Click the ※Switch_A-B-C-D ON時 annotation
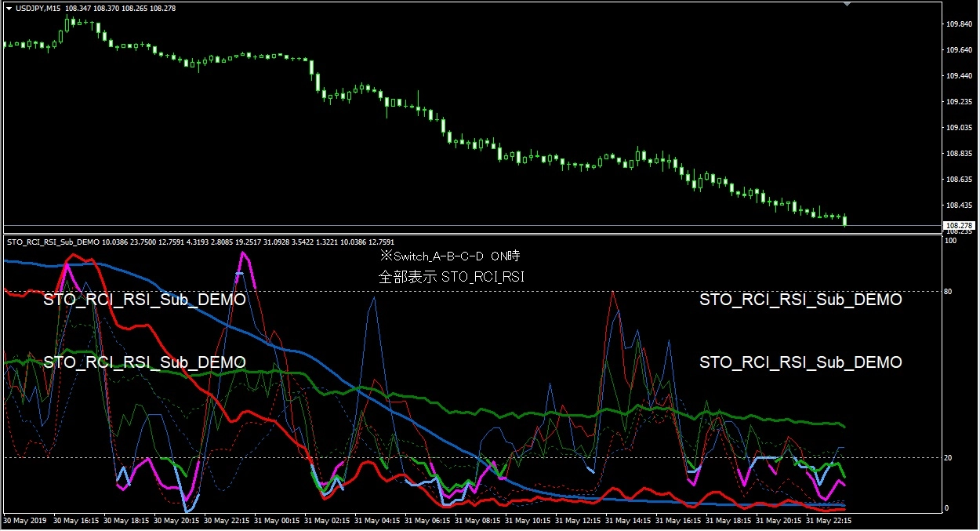980x531 pixels. pyautogui.click(x=450, y=256)
